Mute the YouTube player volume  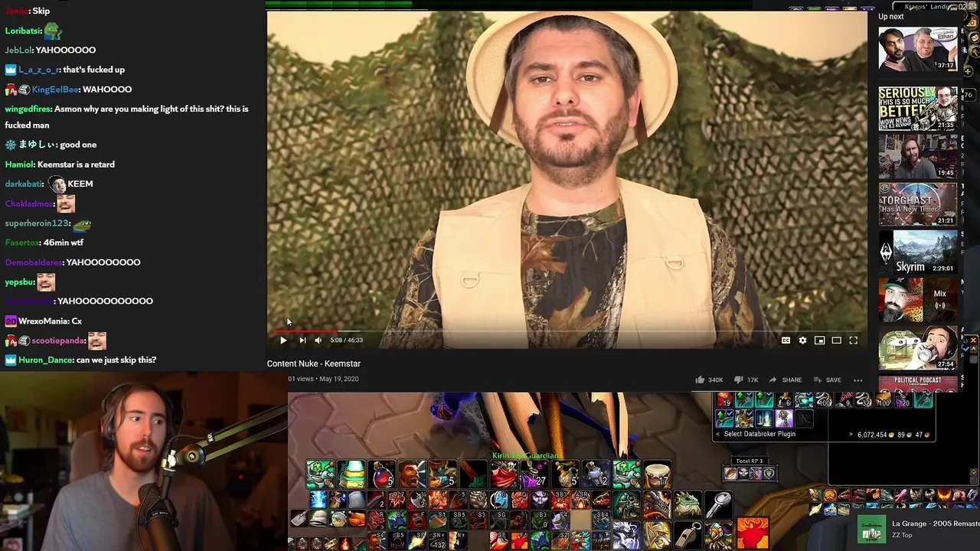pos(318,341)
